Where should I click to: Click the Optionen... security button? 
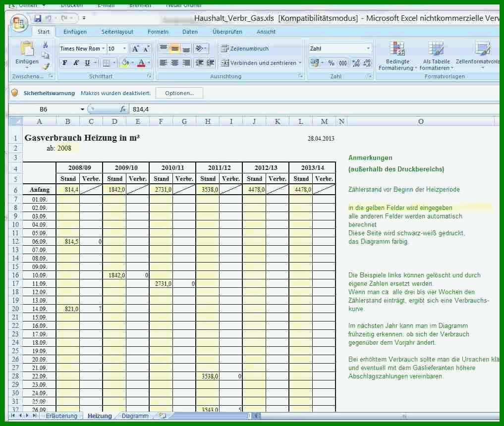[179, 93]
